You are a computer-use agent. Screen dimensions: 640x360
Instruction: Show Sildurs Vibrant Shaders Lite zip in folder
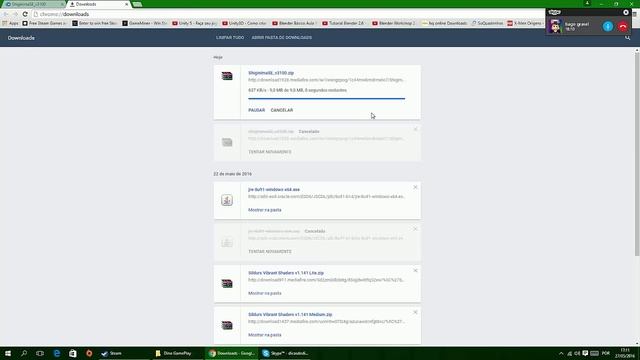pos(264,293)
